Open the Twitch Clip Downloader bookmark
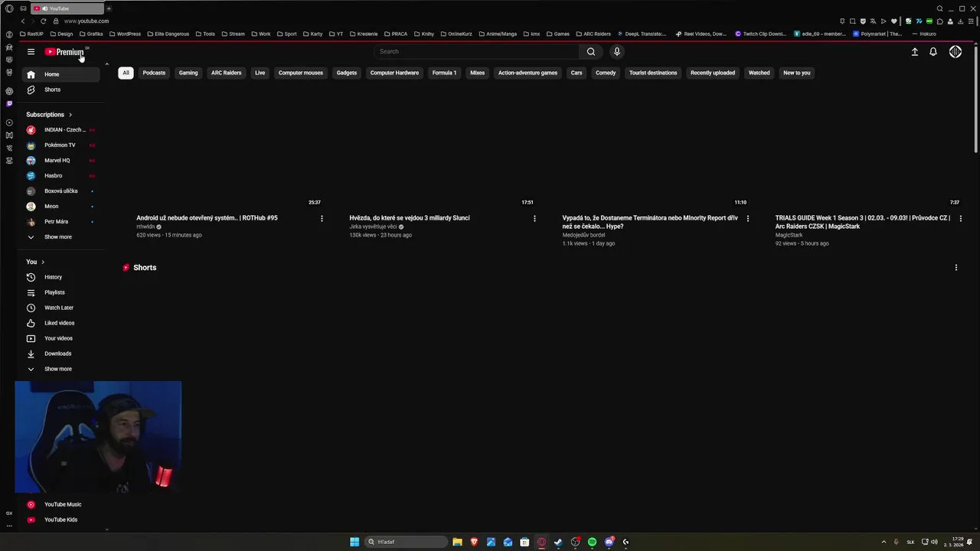The width and height of the screenshot is (980, 551). [761, 34]
